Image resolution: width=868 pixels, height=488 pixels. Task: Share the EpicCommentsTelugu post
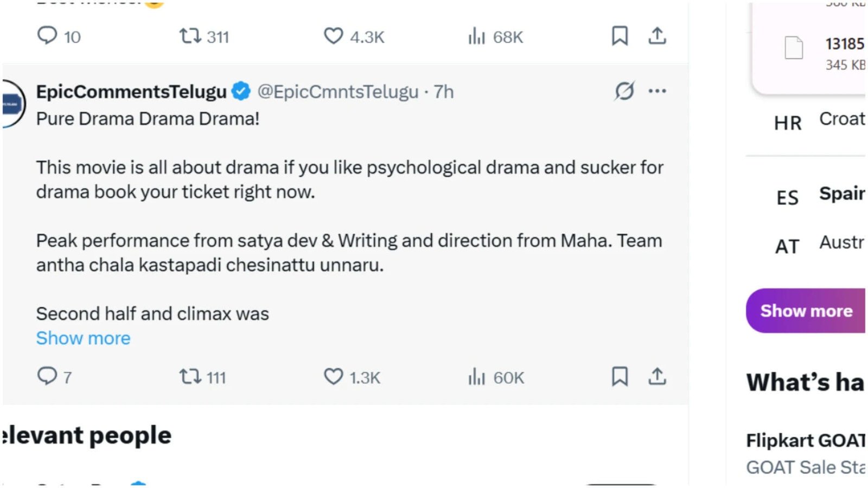657,376
